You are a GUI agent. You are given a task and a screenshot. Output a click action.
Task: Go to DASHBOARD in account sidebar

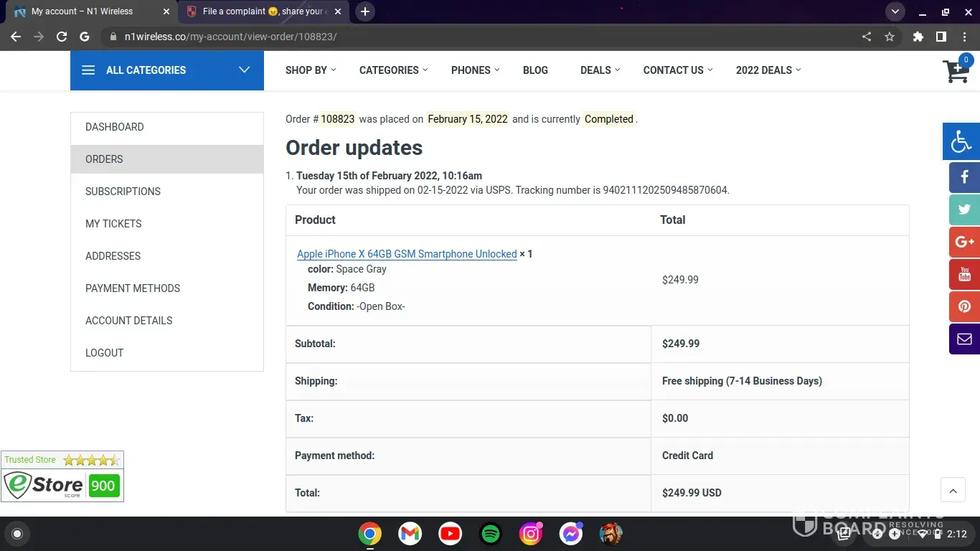[x=167, y=127]
